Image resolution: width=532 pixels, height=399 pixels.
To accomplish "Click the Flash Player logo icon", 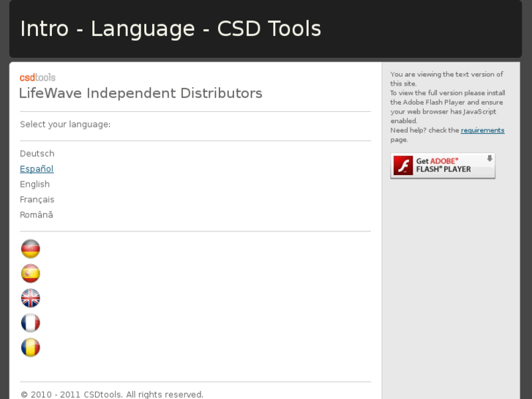I will tap(403, 165).
